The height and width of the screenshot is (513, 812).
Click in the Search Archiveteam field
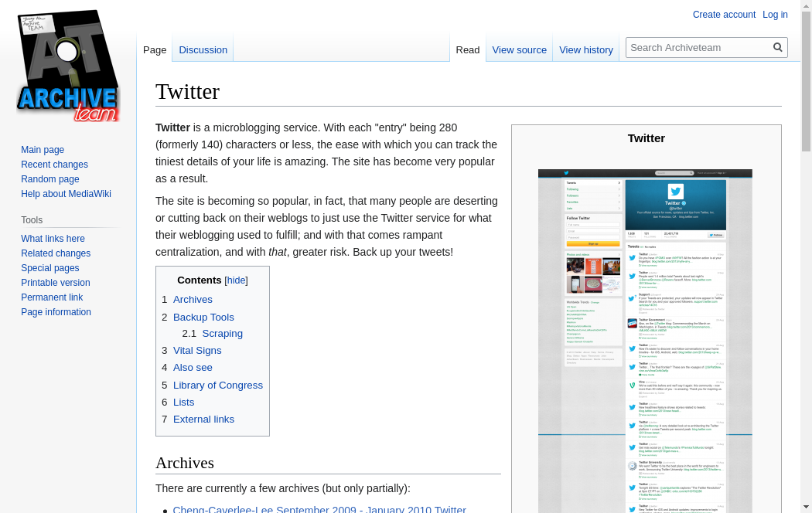(698, 47)
